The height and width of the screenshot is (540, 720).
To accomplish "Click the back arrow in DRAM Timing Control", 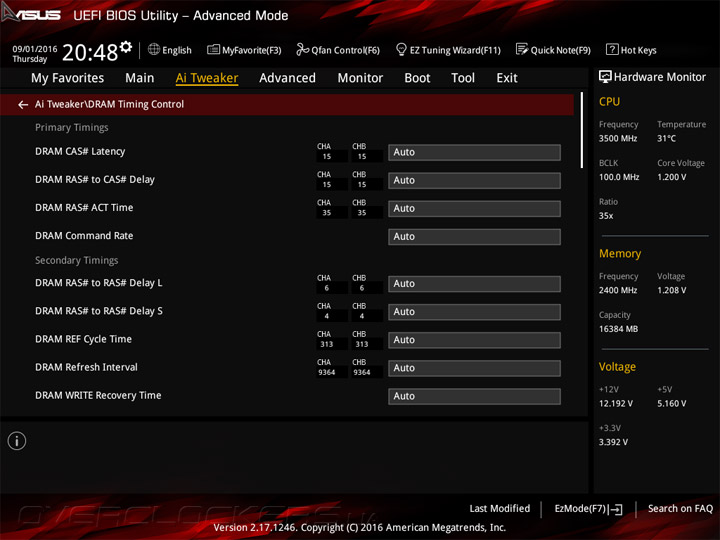I will point(22,105).
